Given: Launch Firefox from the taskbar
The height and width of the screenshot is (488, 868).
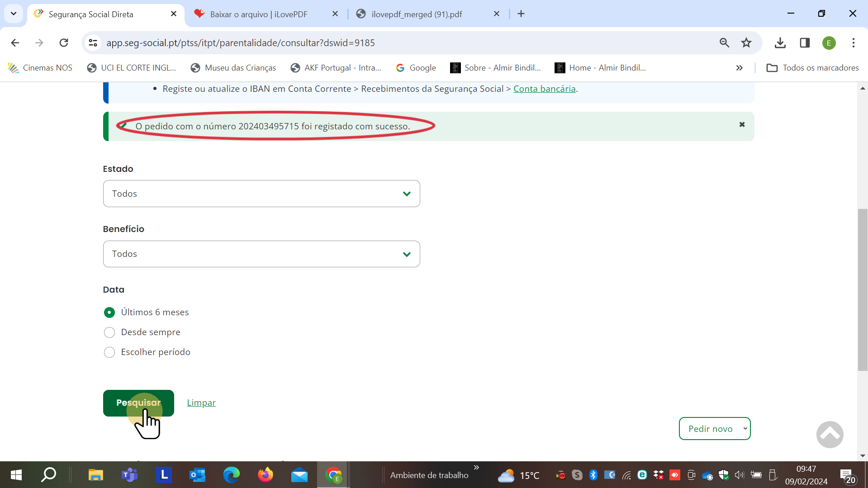Looking at the screenshot, I should point(266,475).
